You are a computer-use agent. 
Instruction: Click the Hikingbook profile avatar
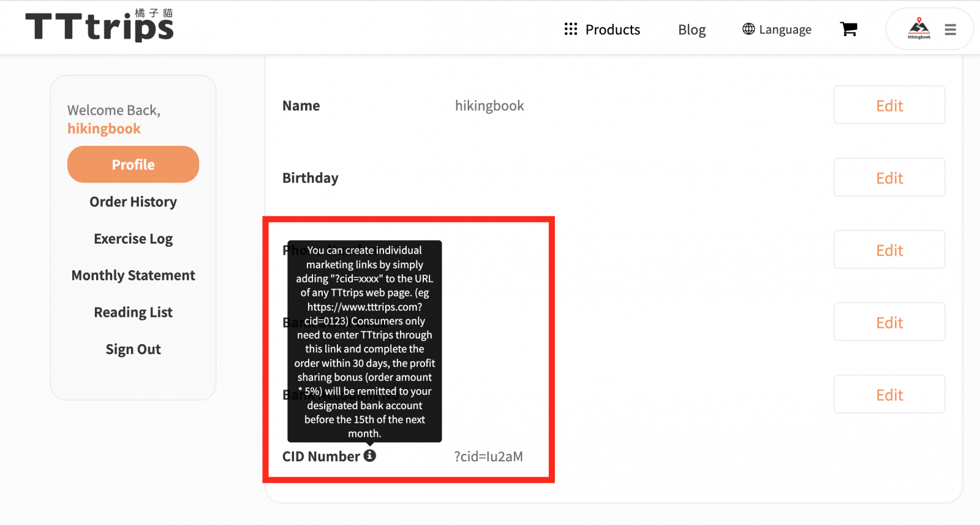coord(919,28)
